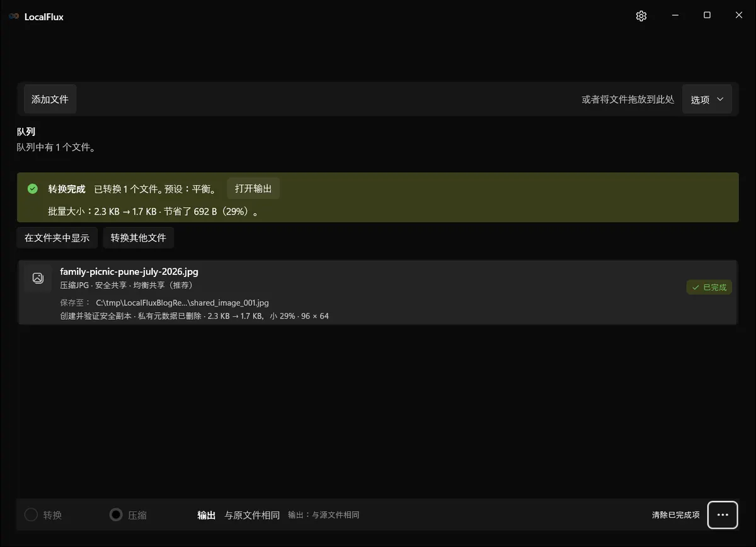The height and width of the screenshot is (547, 756).
Task: Click the 队列中有 1 个文件 text
Action: click(56, 147)
